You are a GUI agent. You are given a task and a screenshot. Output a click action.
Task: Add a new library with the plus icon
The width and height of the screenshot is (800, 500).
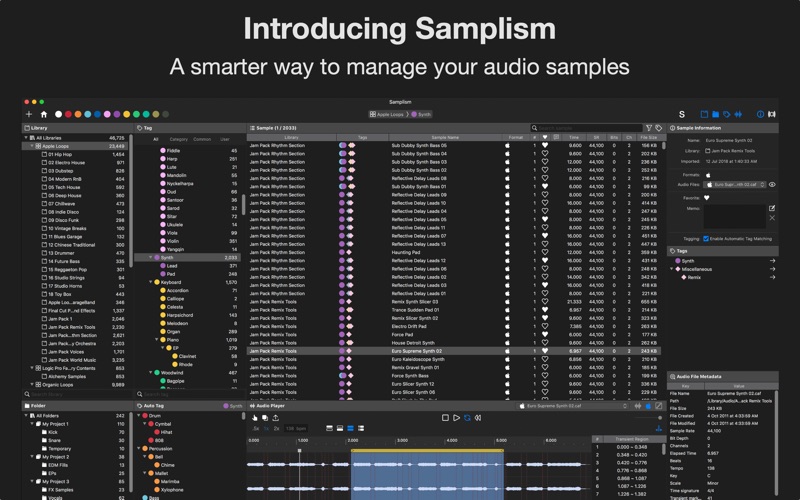coord(29,114)
